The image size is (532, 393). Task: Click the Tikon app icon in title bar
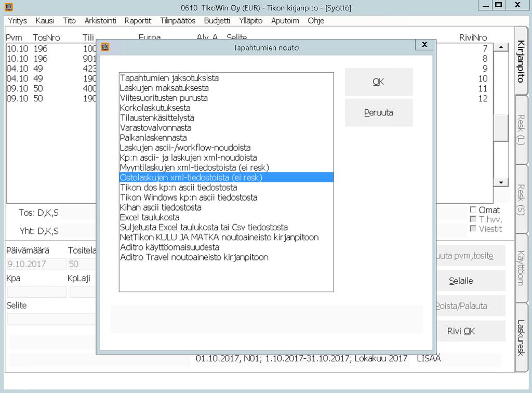[9, 7]
